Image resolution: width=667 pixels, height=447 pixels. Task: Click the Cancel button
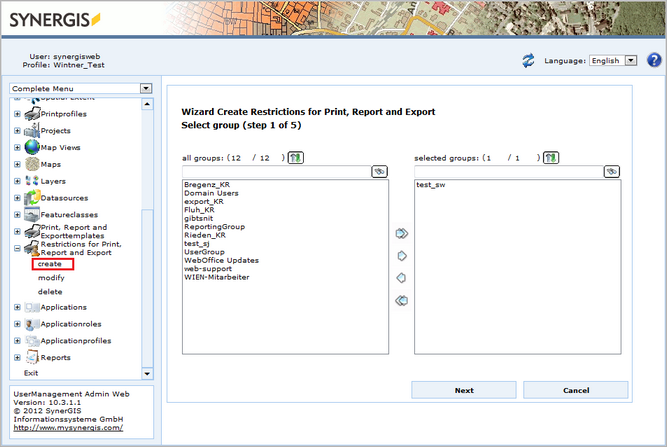click(x=576, y=390)
